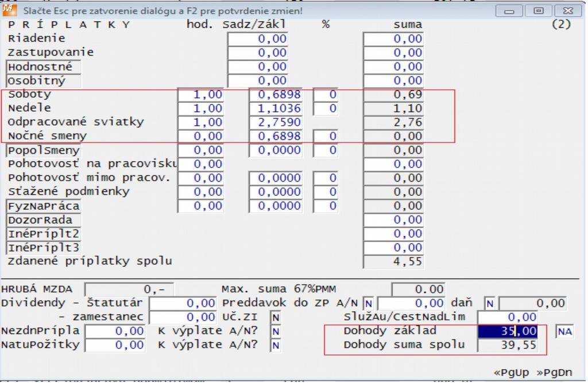Screen dimensions: 588x383
Task: Edit hours for Pohotovosť mimo pracov.
Action: pos(200,178)
